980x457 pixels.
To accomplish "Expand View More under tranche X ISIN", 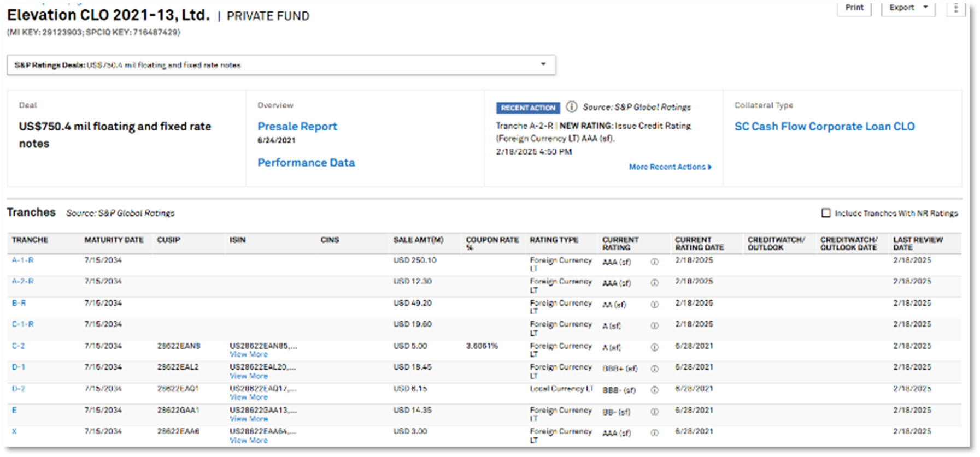I will click(249, 440).
